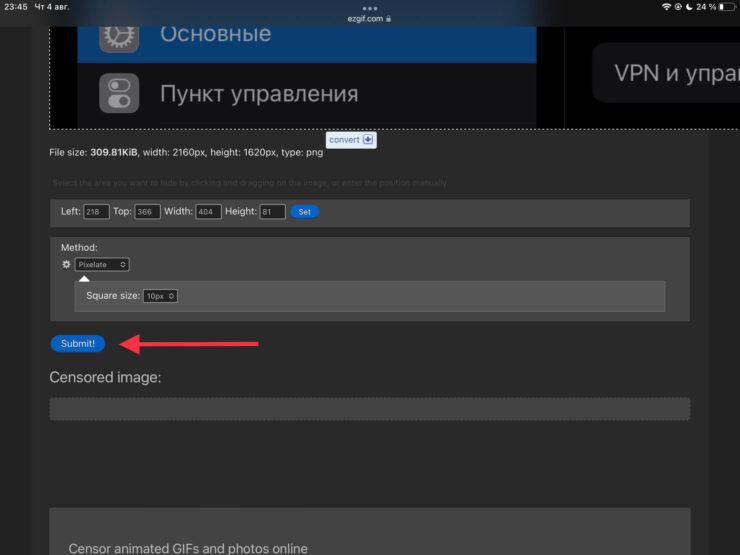This screenshot has width=740, height=555.
Task: Tap the ezgif.com address bar
Action: click(x=370, y=19)
